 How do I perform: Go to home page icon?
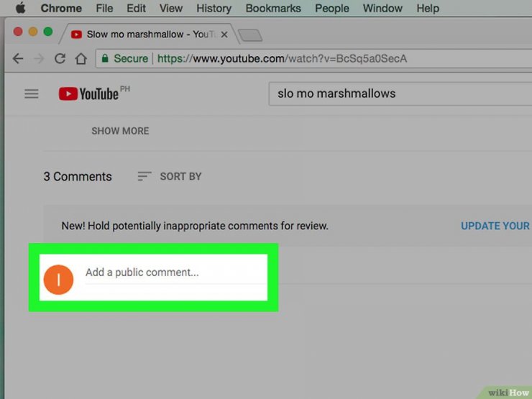(81, 59)
